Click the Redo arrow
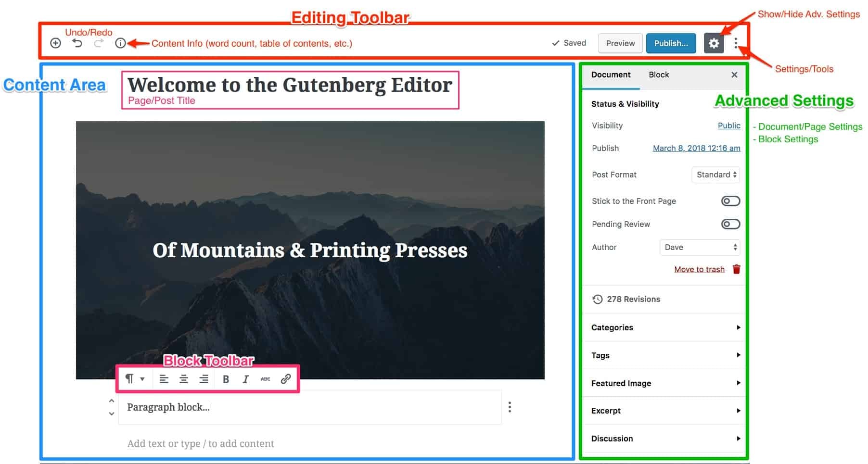The height and width of the screenshot is (464, 868). coord(98,43)
